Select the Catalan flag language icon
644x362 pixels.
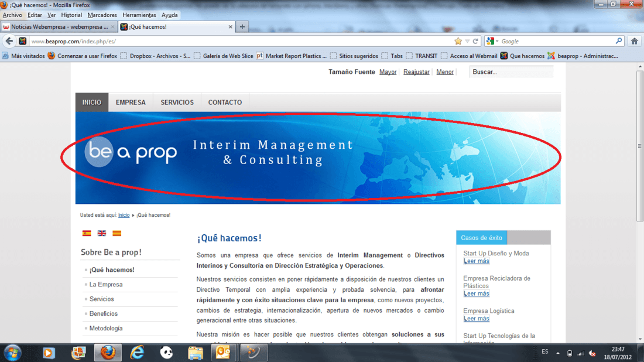pyautogui.click(x=117, y=233)
